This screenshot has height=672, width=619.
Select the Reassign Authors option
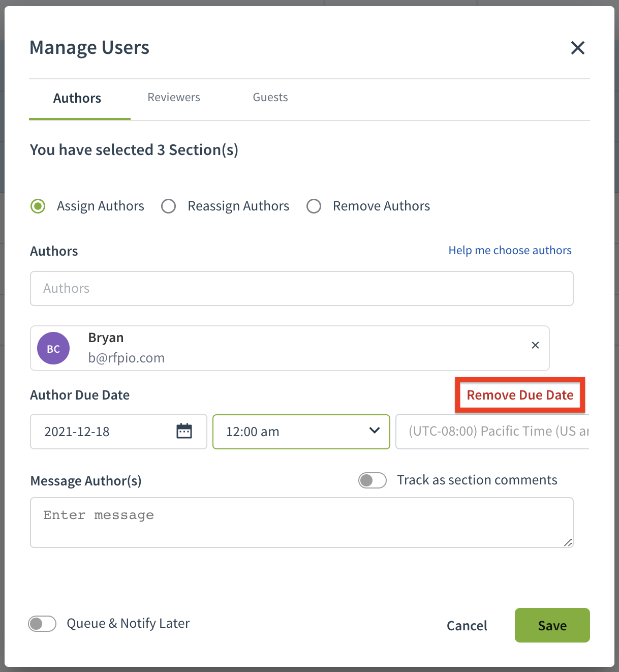(x=169, y=206)
